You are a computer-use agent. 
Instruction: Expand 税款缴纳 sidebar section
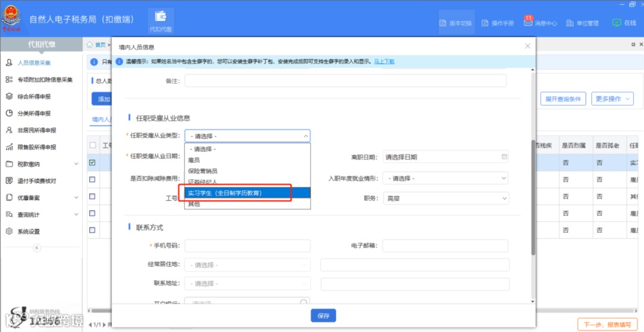point(41,164)
